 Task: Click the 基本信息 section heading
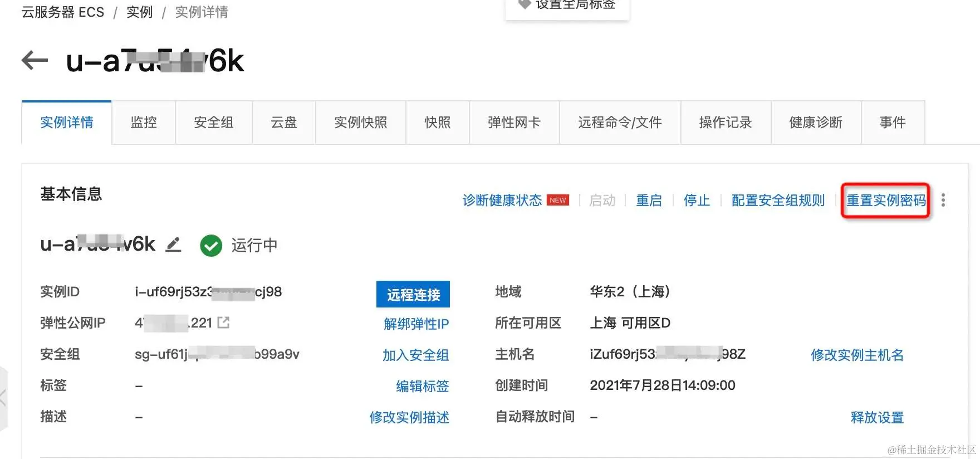[71, 194]
